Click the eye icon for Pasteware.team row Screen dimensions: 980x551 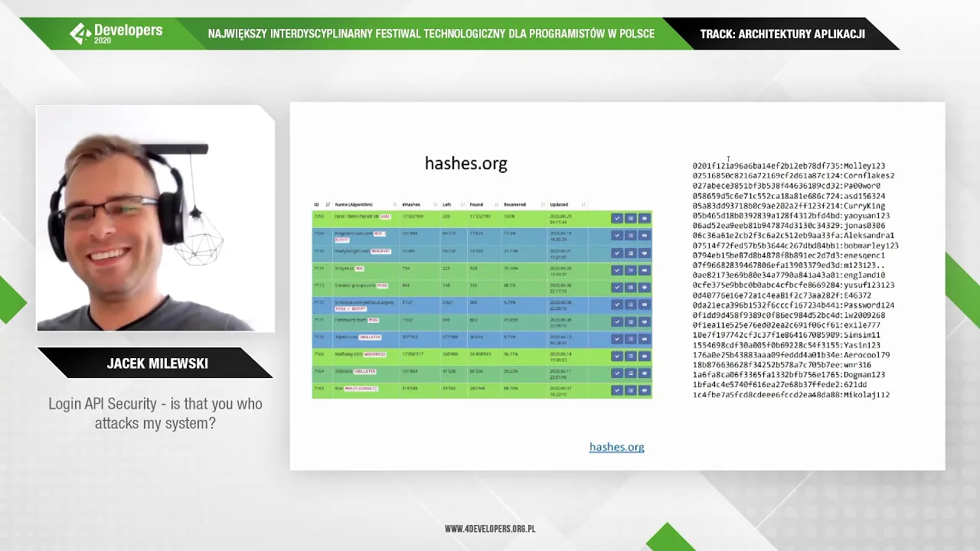pos(645,321)
